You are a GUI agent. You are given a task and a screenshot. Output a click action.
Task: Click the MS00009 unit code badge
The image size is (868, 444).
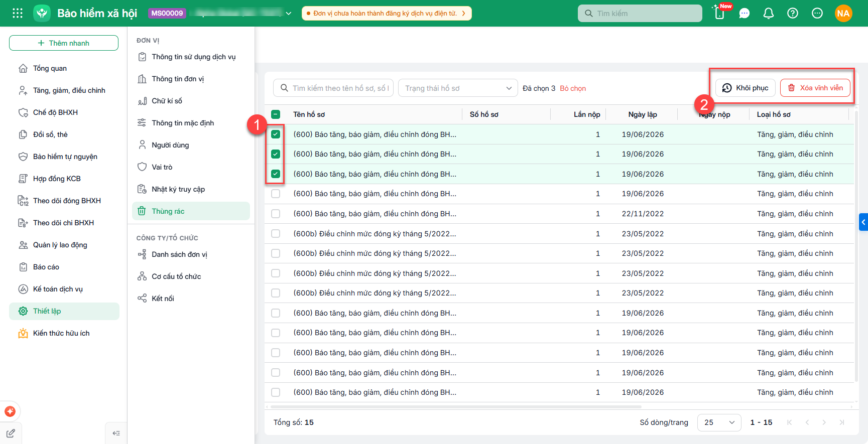[167, 14]
